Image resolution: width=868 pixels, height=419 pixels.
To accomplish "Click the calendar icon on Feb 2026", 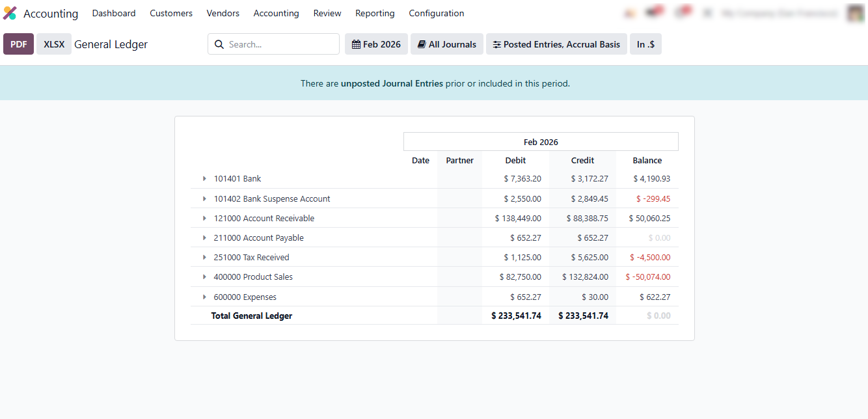I will [x=356, y=45].
